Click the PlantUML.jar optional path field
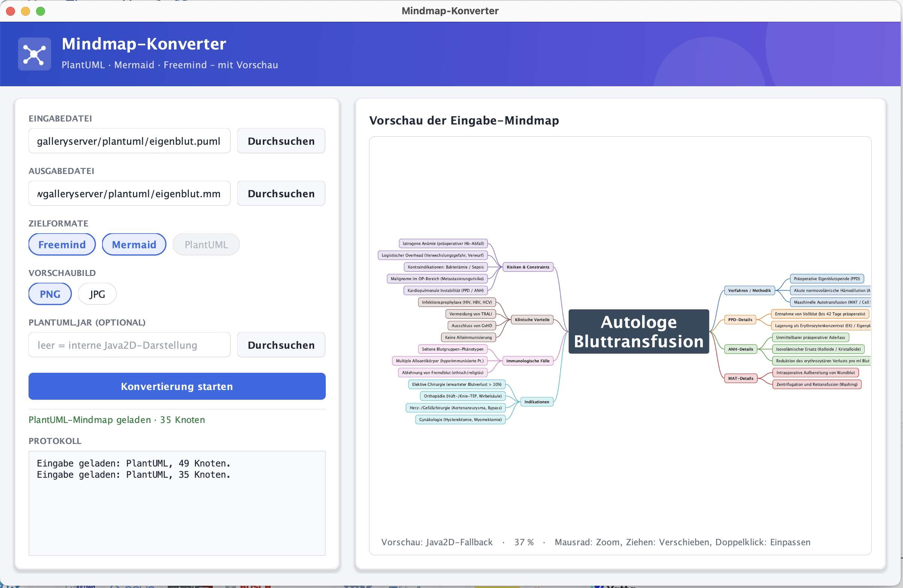This screenshot has height=588, width=903. [129, 345]
